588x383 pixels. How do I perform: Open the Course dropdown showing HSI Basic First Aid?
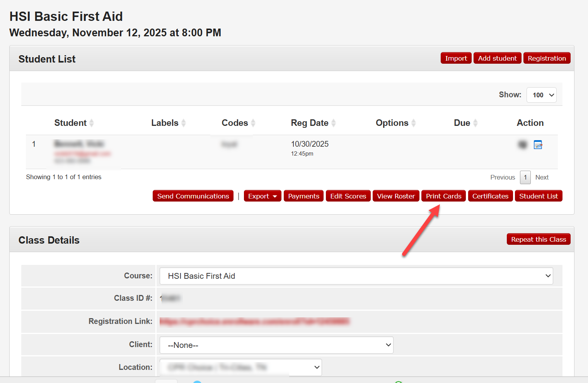point(356,276)
